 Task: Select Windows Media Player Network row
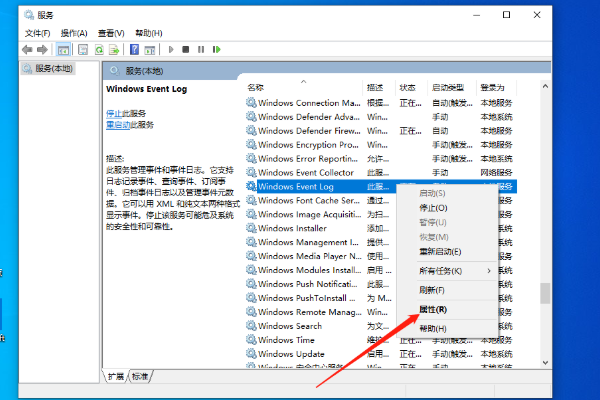click(x=381, y=256)
